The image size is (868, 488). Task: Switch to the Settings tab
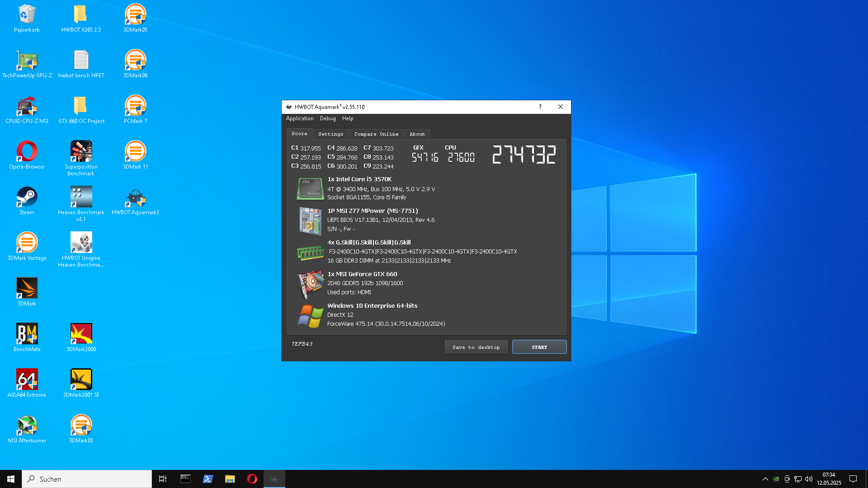330,134
